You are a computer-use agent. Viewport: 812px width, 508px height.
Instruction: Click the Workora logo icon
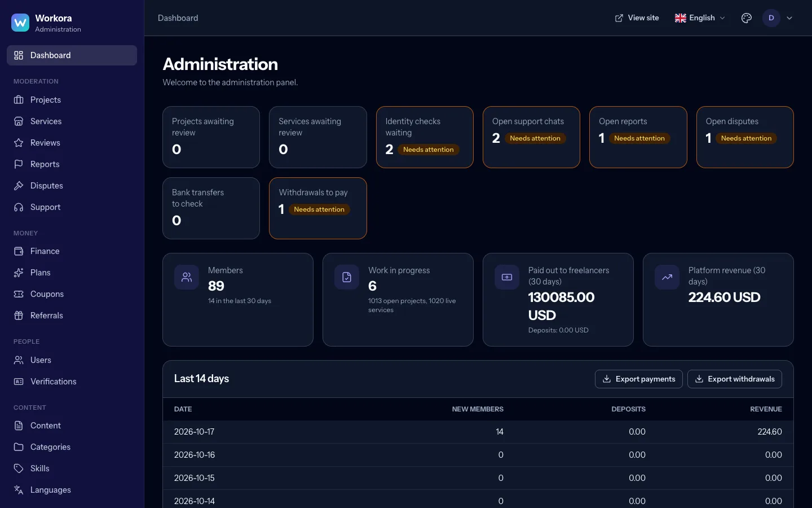click(20, 23)
